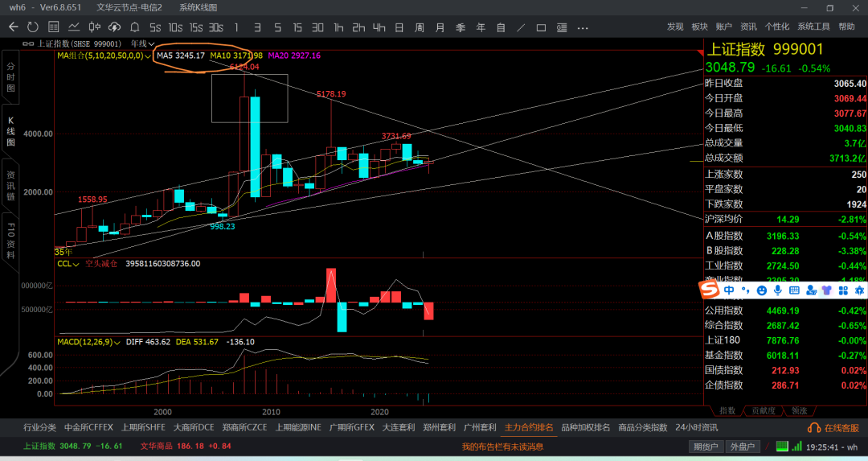Toggle the 日 daily period button

[x=399, y=27]
